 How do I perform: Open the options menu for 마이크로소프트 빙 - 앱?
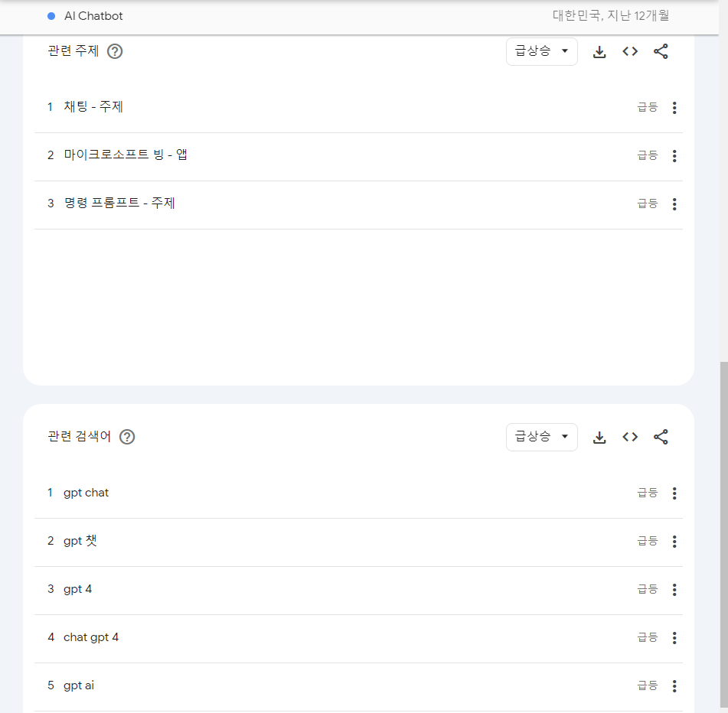[x=674, y=155]
